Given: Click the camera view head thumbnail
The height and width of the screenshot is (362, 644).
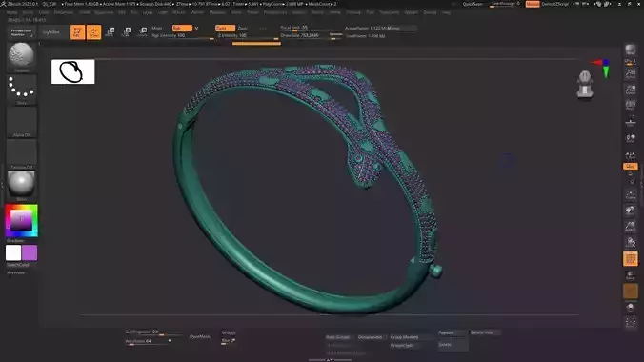Looking at the screenshot, I should pyautogui.click(x=584, y=85).
